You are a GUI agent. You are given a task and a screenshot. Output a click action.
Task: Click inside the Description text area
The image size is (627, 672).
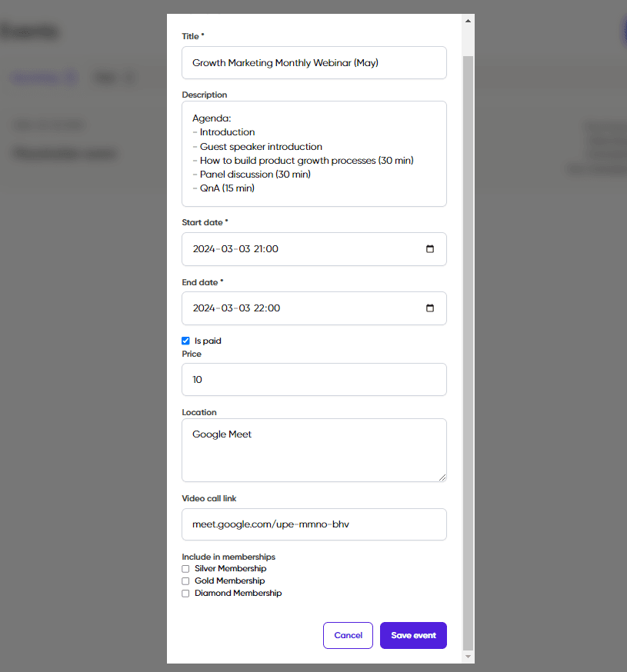(x=314, y=154)
